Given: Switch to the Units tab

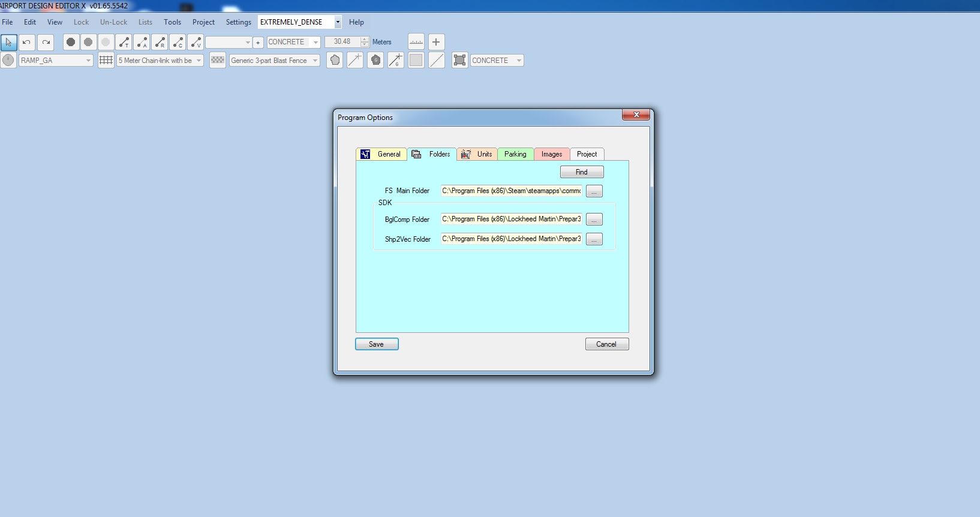Looking at the screenshot, I should pyautogui.click(x=477, y=154).
